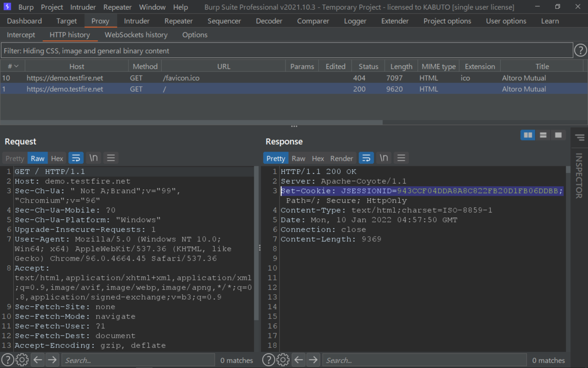The height and width of the screenshot is (368, 588).
Task: Select the /favicon.ico request row
Action: tap(294, 78)
